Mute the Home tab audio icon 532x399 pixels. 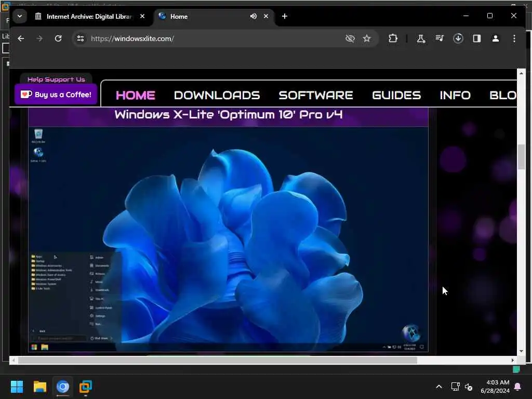[x=253, y=16]
